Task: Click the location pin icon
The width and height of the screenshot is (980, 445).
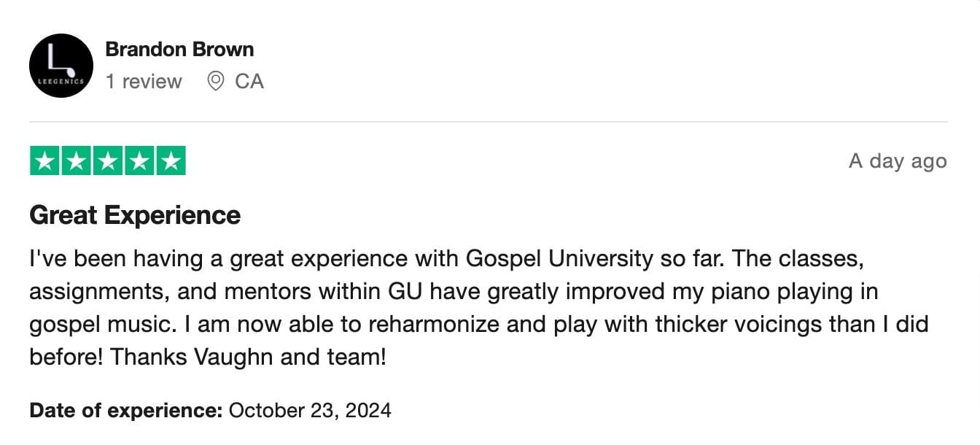Action: point(216,81)
